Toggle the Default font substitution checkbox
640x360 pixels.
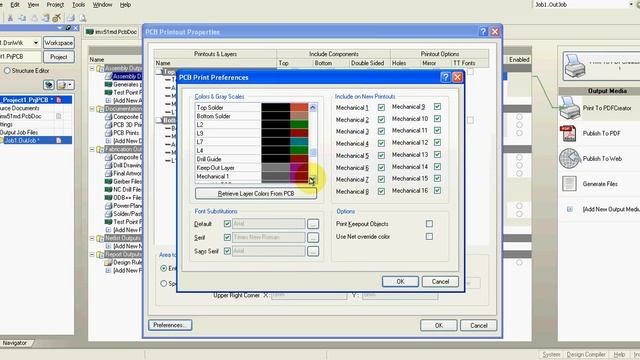(227, 224)
